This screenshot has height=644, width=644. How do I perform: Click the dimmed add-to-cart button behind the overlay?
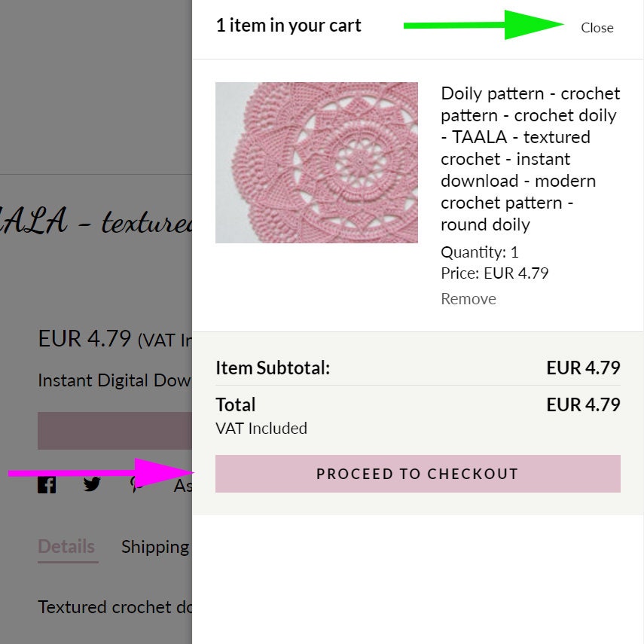114,431
